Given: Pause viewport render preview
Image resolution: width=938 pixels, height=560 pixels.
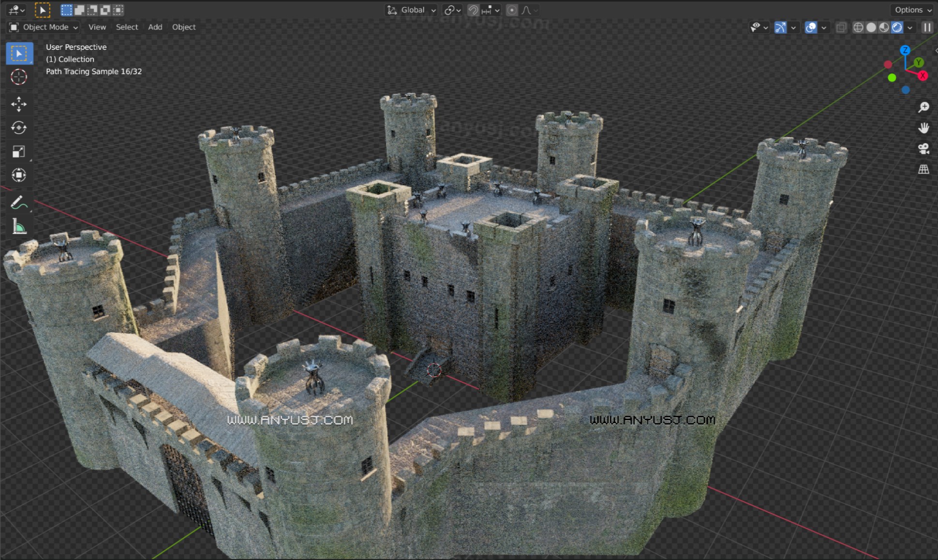Looking at the screenshot, I should pyautogui.click(x=927, y=28).
